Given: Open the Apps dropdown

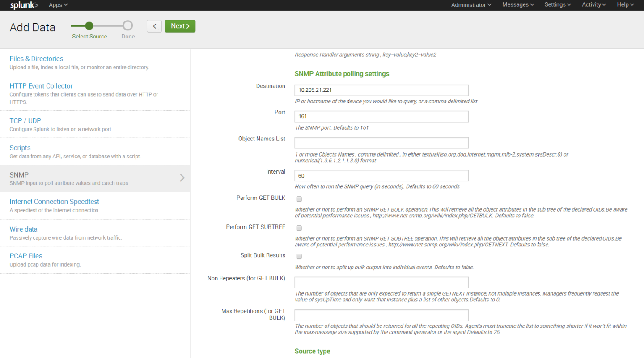Looking at the screenshot, I should (58, 5).
